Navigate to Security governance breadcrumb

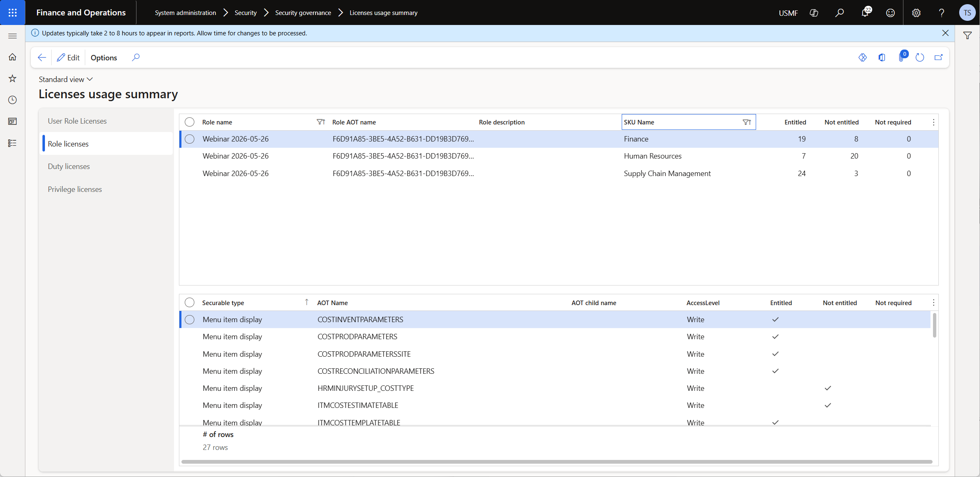[x=303, y=12]
